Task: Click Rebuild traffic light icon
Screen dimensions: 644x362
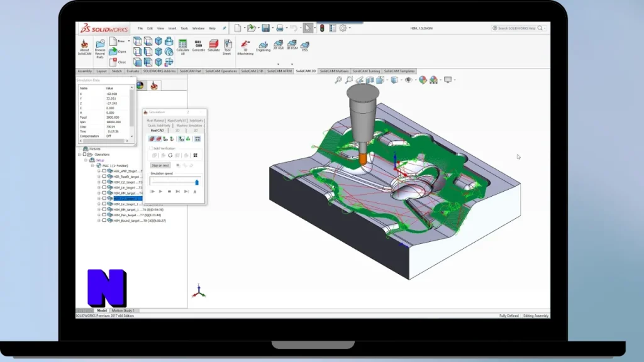Action: 323,28
